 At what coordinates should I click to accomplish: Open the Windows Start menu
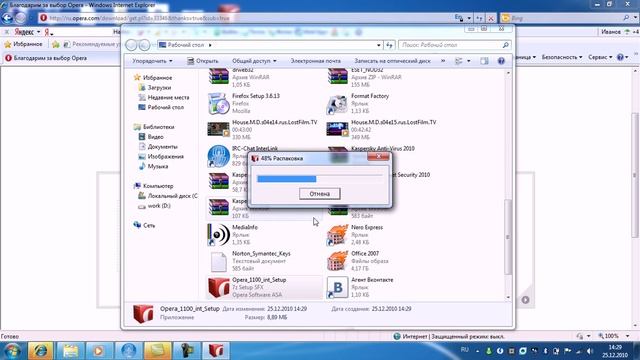click(12, 351)
